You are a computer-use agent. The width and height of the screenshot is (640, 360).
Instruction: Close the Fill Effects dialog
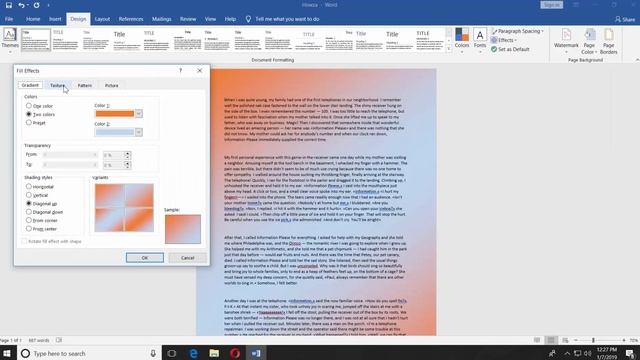point(200,71)
